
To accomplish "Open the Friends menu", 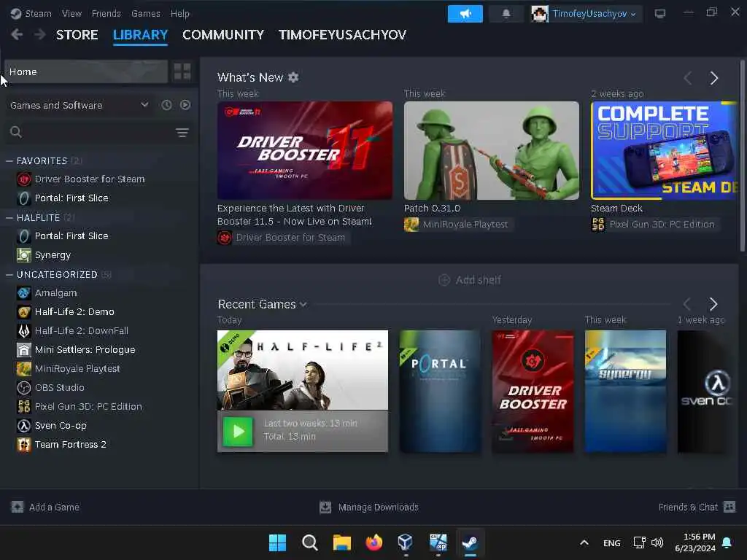I will [x=107, y=13].
